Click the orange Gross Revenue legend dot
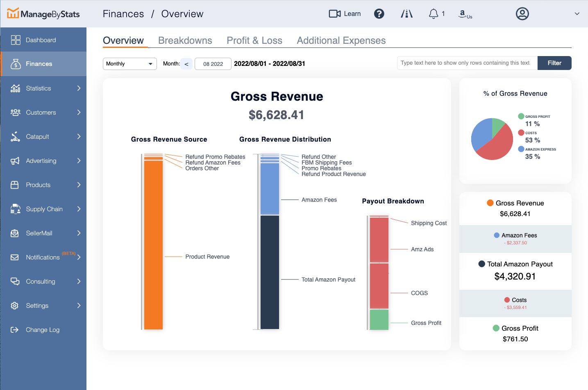This screenshot has width=588, height=390. point(490,203)
